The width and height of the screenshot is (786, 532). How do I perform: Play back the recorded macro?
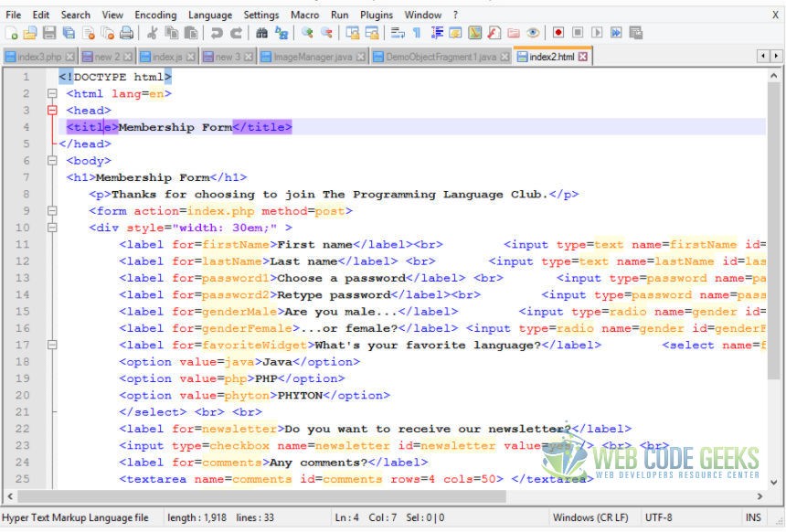(597, 33)
